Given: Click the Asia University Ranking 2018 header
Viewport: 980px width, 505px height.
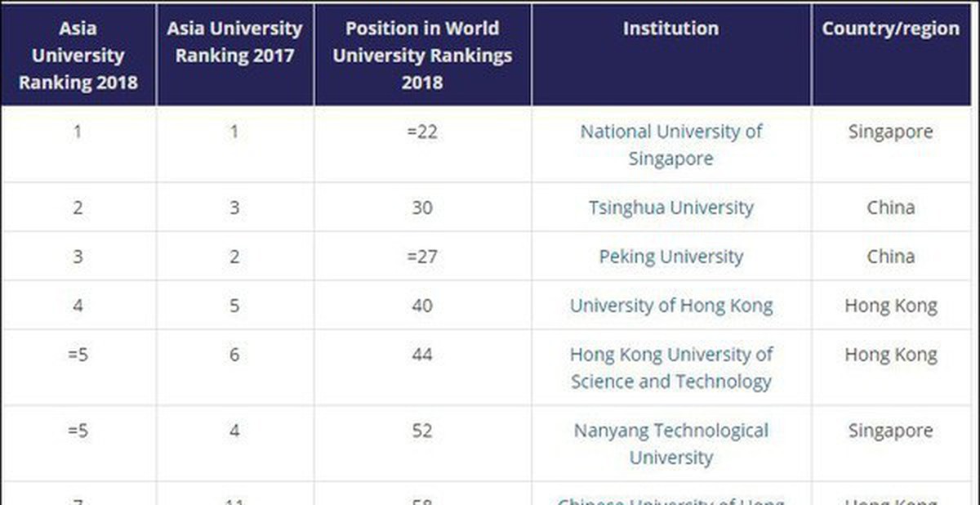Looking at the screenshot, I should (x=78, y=55).
